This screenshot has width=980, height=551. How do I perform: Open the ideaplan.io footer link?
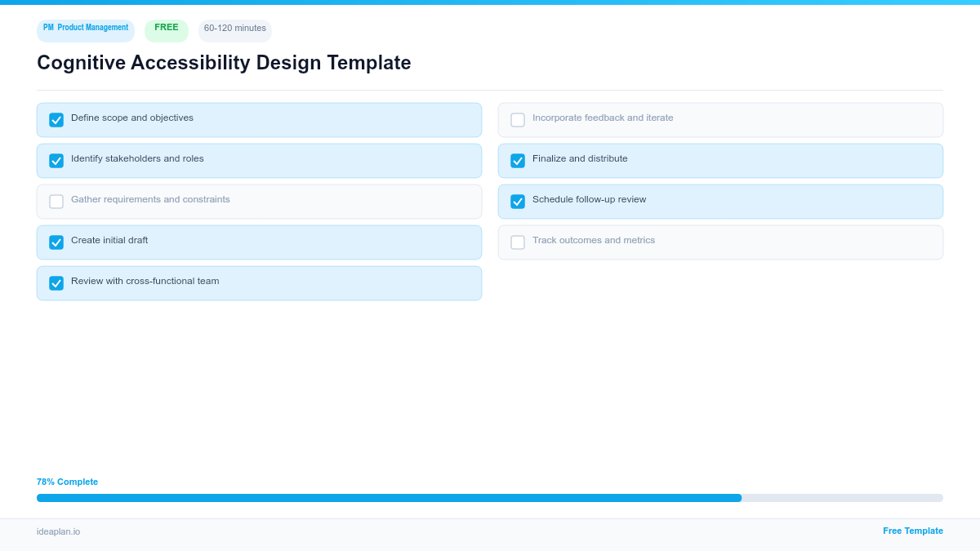tap(58, 531)
